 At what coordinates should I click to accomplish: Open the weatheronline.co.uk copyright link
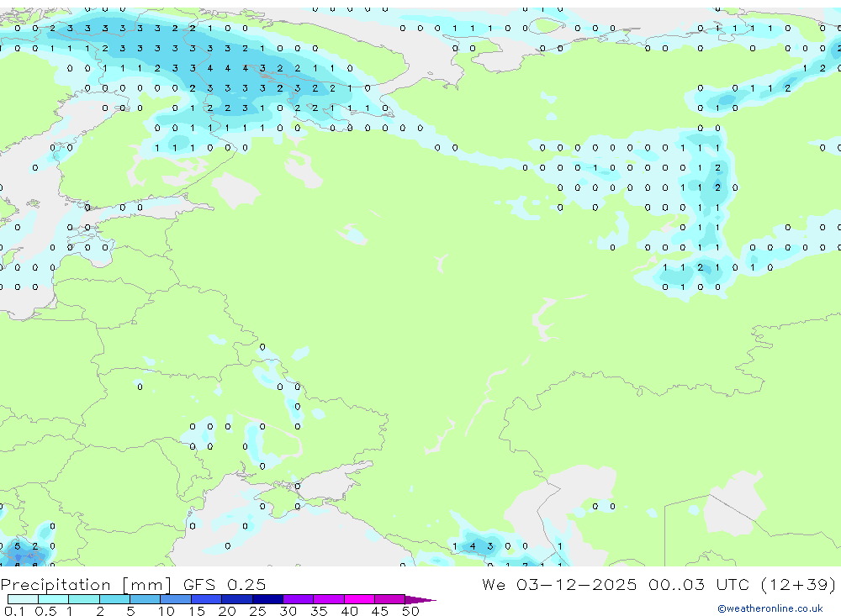pos(770,608)
